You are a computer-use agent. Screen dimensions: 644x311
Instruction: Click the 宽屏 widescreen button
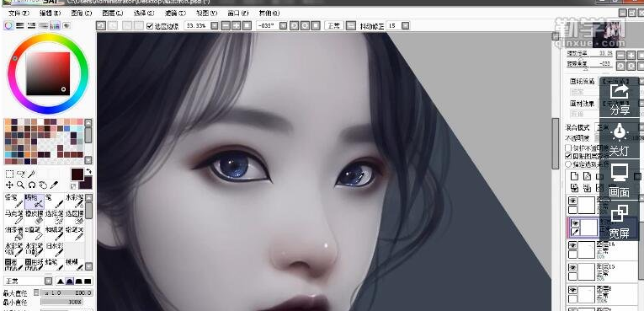[x=620, y=223]
